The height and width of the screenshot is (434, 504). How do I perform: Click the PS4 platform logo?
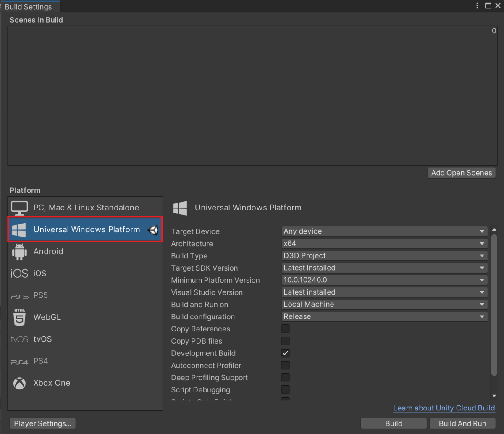(19, 361)
